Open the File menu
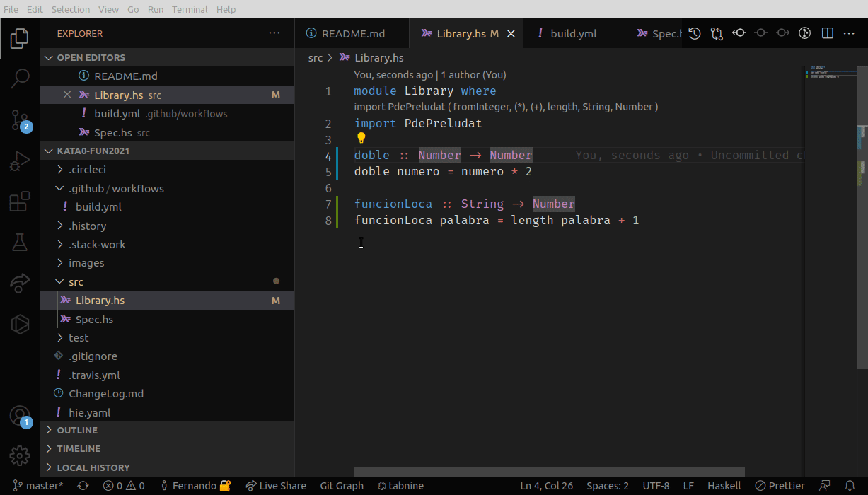The width and height of the screenshot is (868, 495). (x=11, y=9)
